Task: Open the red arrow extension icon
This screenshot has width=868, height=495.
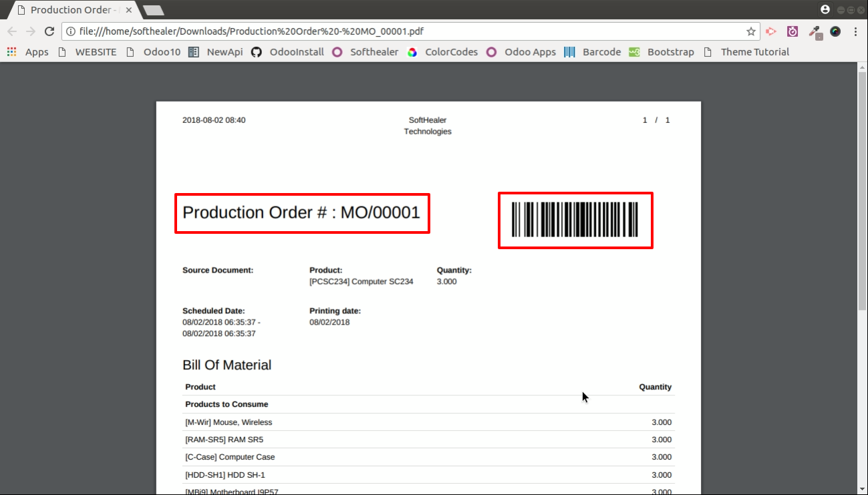Action: [771, 31]
